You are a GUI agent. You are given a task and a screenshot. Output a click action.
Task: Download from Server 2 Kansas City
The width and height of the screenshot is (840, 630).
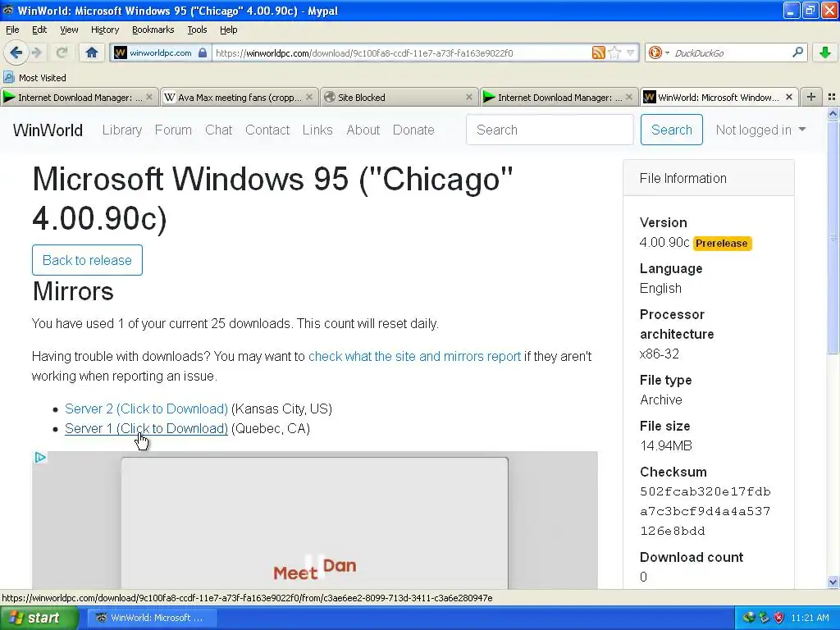tap(146, 409)
